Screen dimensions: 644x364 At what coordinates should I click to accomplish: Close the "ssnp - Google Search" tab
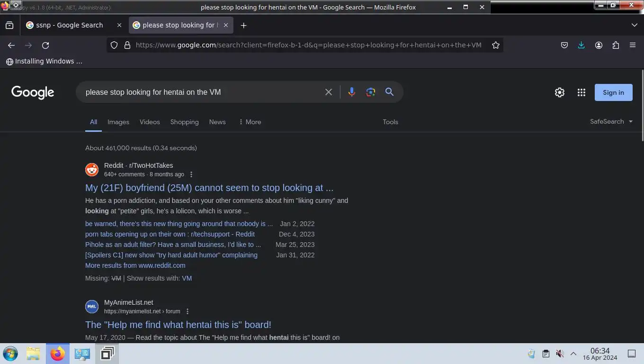click(119, 25)
